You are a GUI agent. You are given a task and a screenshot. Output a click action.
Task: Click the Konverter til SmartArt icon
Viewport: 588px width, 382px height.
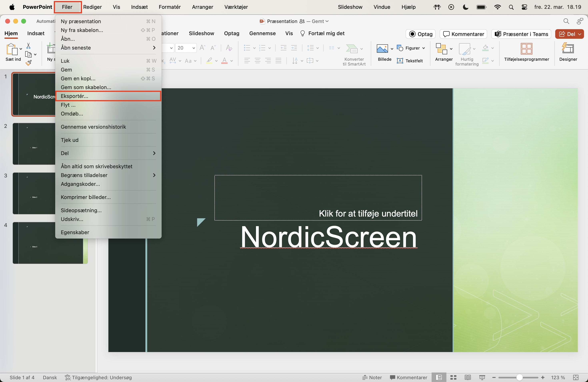tap(352, 49)
